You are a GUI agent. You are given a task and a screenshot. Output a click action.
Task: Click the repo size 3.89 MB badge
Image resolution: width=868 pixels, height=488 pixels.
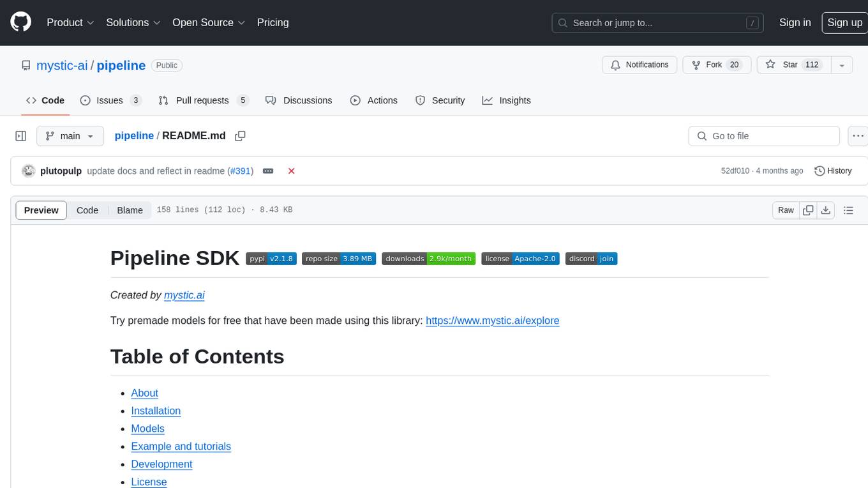[x=339, y=259]
